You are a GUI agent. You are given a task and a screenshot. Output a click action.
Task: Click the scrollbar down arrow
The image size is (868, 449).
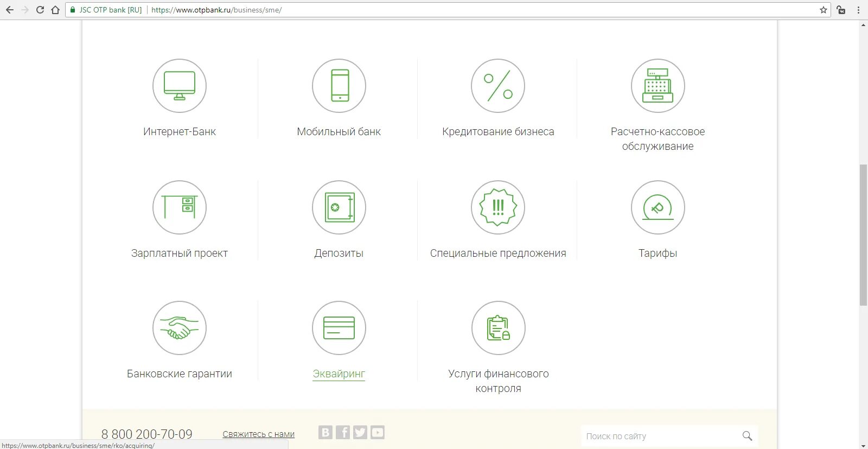click(x=863, y=445)
